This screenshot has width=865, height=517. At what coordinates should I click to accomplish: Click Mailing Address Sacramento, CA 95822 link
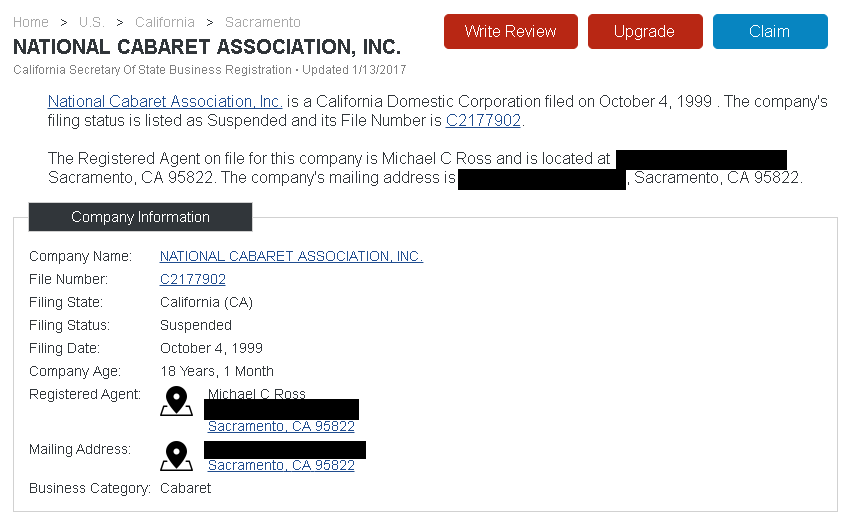[x=281, y=465]
